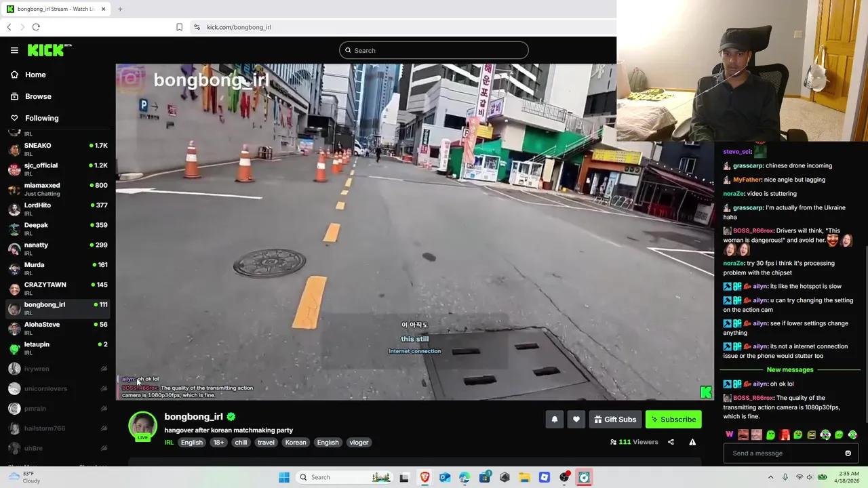Click the pink W emote
This screenshot has width=868, height=488.
click(730, 434)
